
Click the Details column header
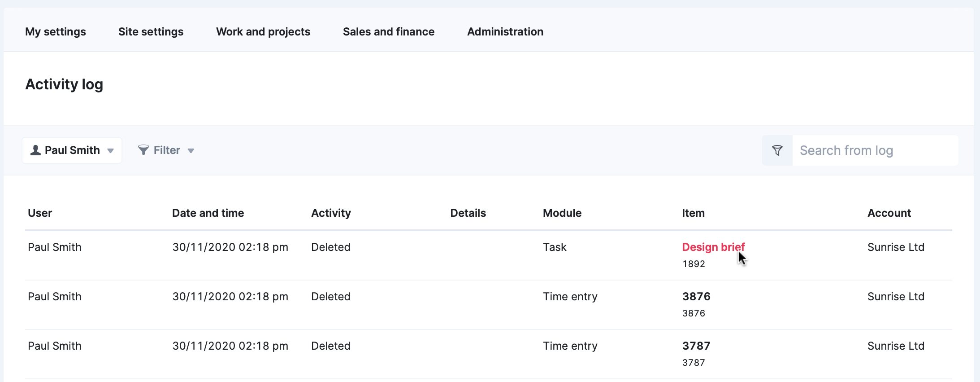click(x=468, y=213)
